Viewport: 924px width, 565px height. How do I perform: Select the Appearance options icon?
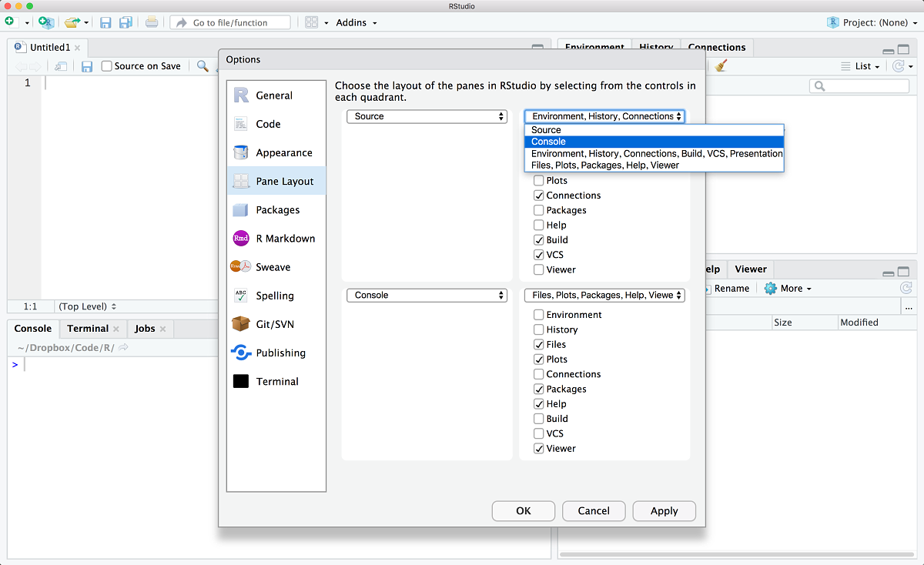click(241, 152)
